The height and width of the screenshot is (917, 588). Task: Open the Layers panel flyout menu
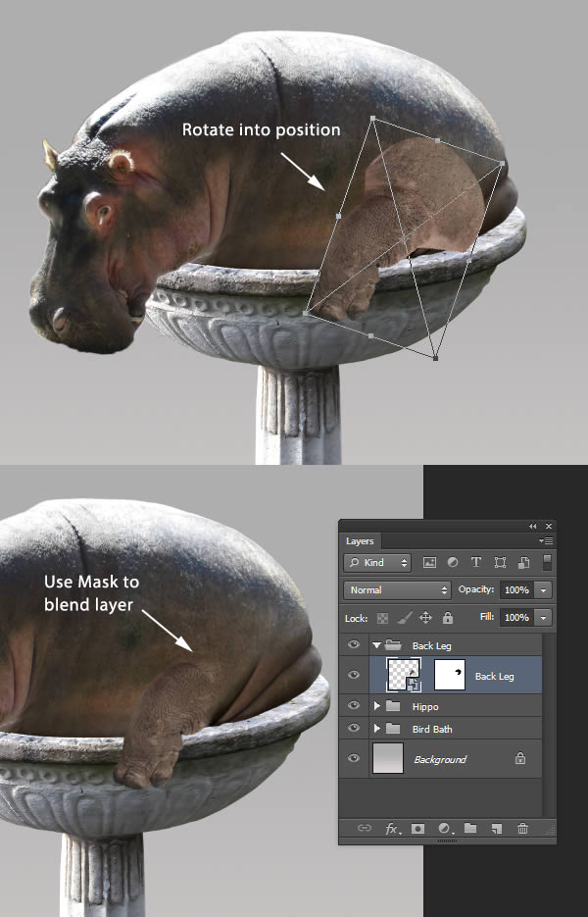tap(546, 541)
